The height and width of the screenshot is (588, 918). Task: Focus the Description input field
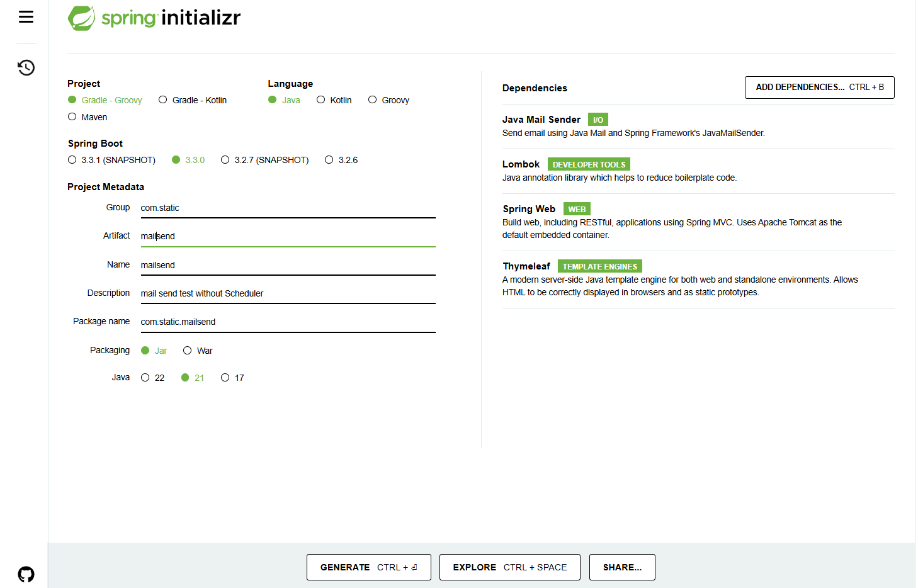click(288, 293)
